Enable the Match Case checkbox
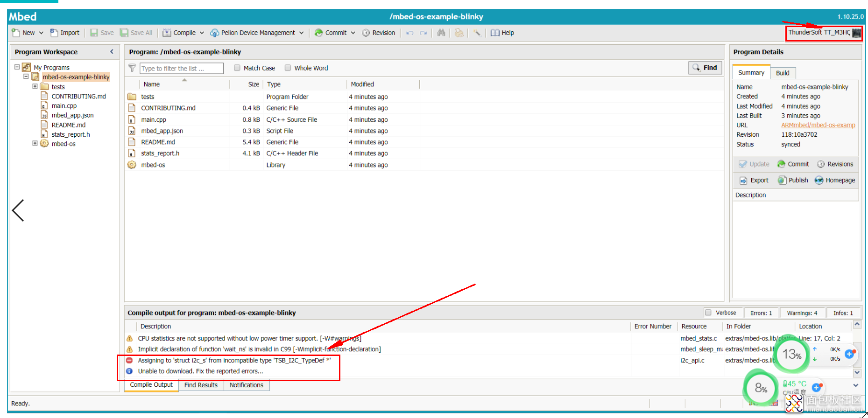Image resolution: width=868 pixels, height=418 pixels. [237, 68]
